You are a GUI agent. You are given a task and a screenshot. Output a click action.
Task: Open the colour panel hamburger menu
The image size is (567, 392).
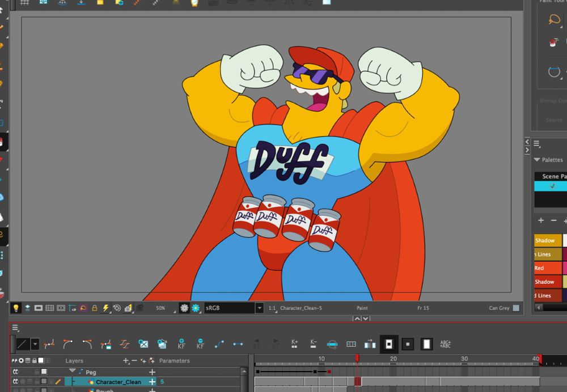536,144
